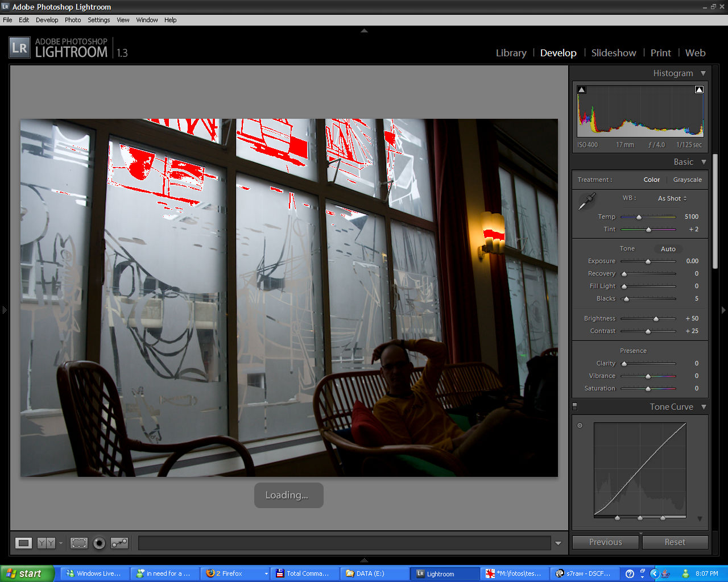Toggle the shadow clipping indicator in histogram
This screenshot has width=728, height=582.
pyautogui.click(x=581, y=90)
